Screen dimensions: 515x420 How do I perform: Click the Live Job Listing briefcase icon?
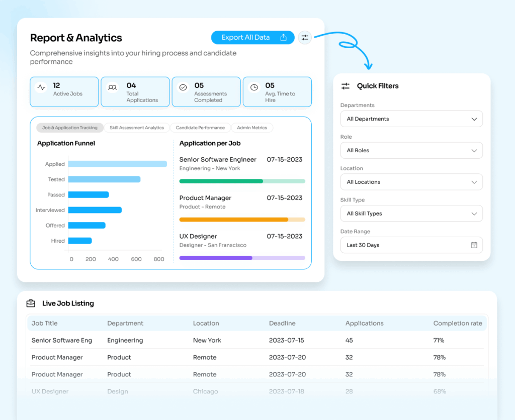coord(31,303)
